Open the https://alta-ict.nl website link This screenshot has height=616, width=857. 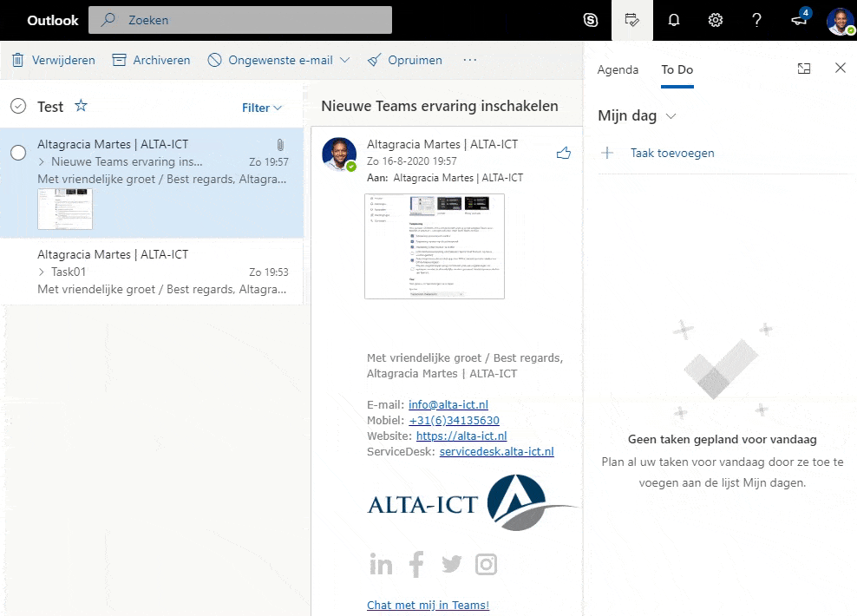point(461,436)
